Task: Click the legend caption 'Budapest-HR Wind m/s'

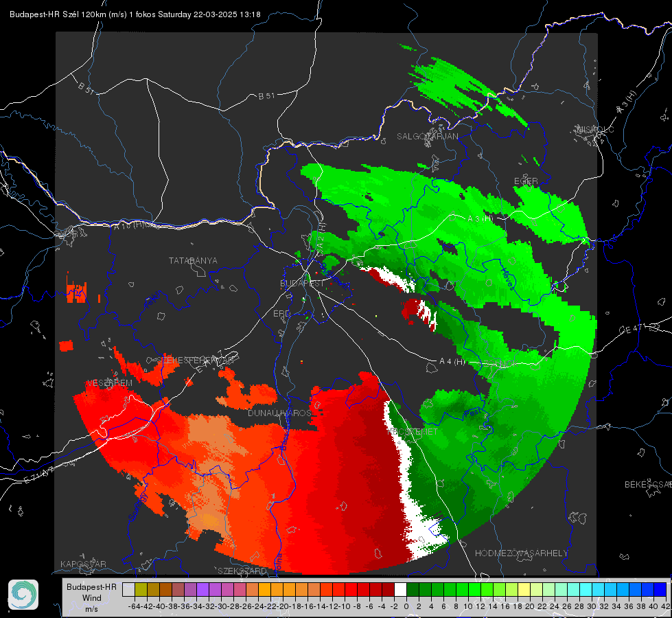Action: coord(92,598)
